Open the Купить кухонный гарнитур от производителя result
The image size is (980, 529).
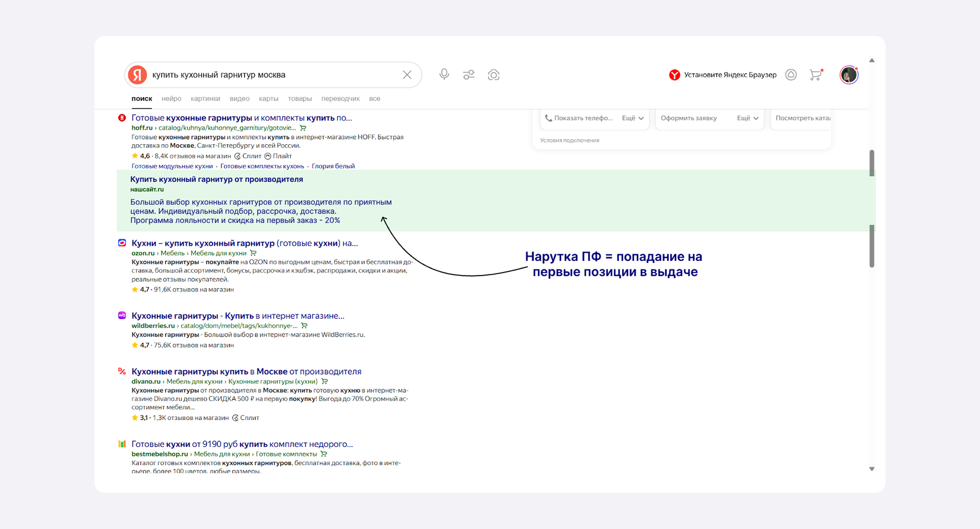216,179
